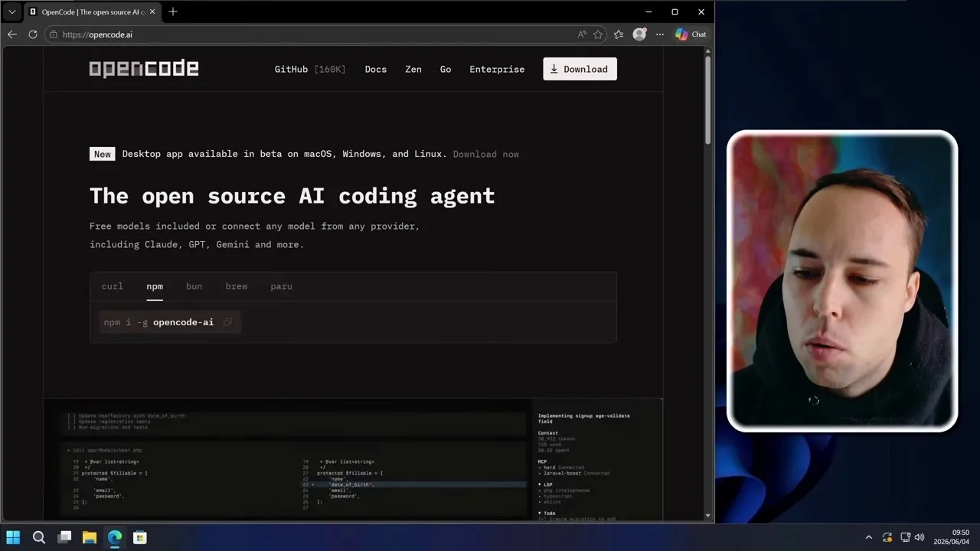Open the browser Settings and more menu
Viewport: 980px width, 551px height.
coord(660,34)
